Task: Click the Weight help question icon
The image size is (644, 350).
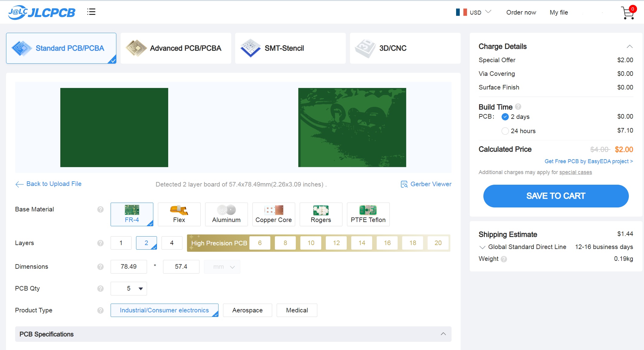Action: (504, 259)
